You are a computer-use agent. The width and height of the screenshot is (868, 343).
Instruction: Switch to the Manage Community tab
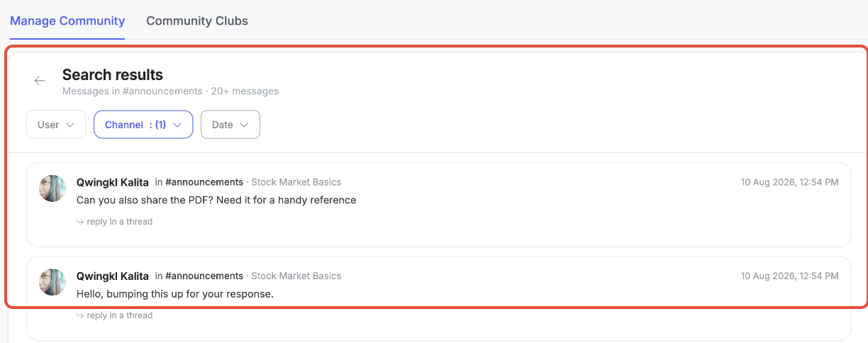tap(67, 21)
